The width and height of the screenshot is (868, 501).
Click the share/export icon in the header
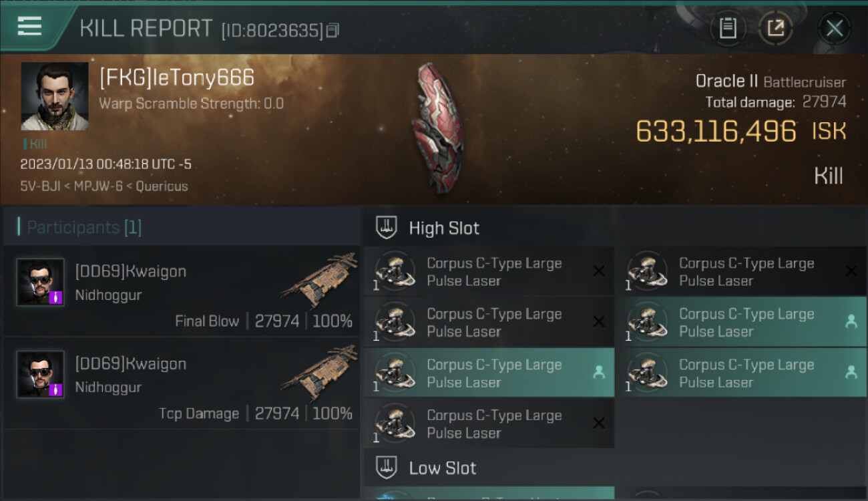click(x=776, y=28)
